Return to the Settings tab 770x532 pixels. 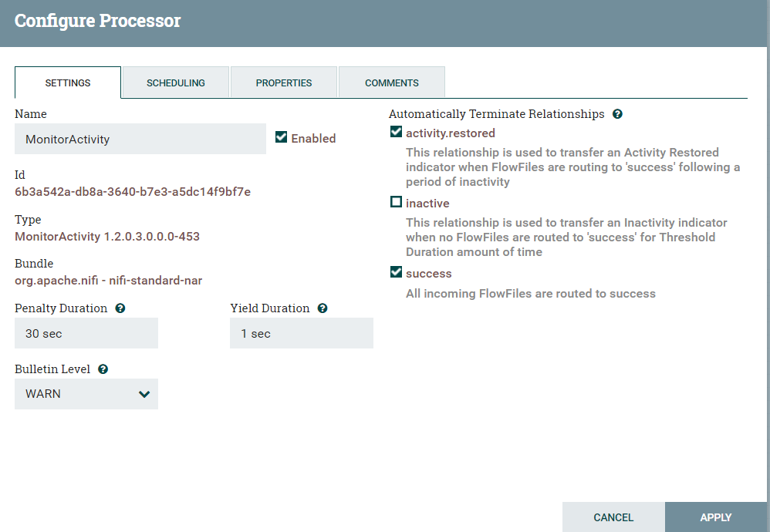click(x=67, y=82)
